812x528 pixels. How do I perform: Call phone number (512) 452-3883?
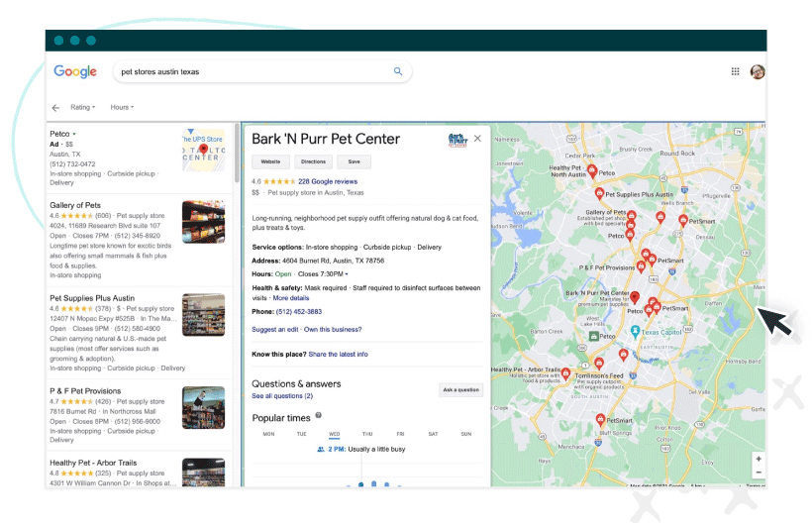[299, 311]
